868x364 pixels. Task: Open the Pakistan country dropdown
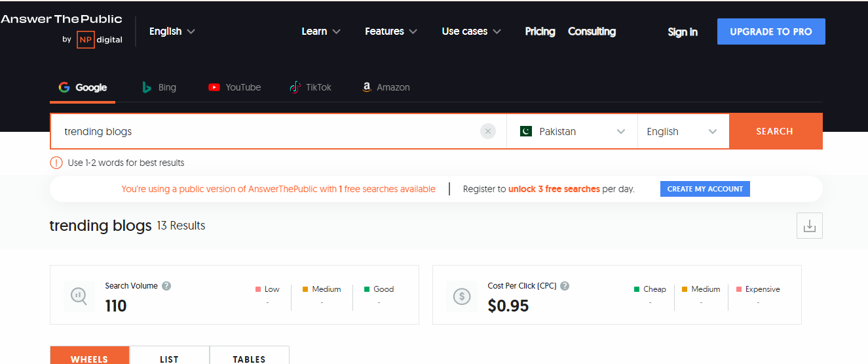(573, 131)
